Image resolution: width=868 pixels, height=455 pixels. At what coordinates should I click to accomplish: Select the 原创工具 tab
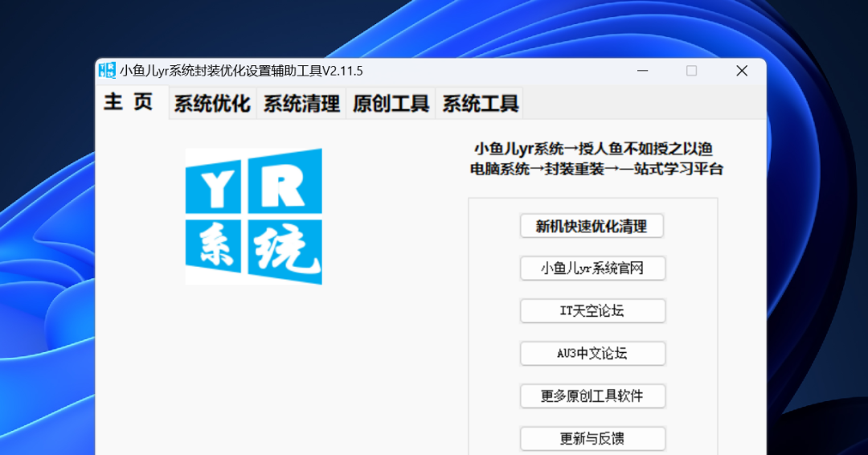(391, 104)
